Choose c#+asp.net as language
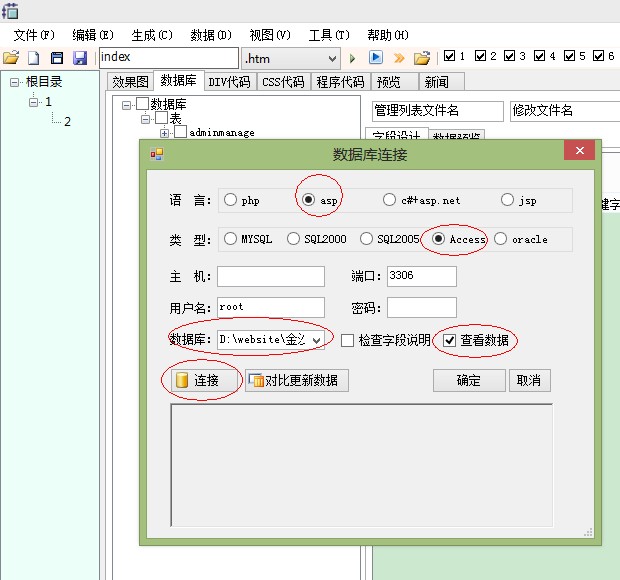Viewport: 620px width, 580px height. point(389,200)
